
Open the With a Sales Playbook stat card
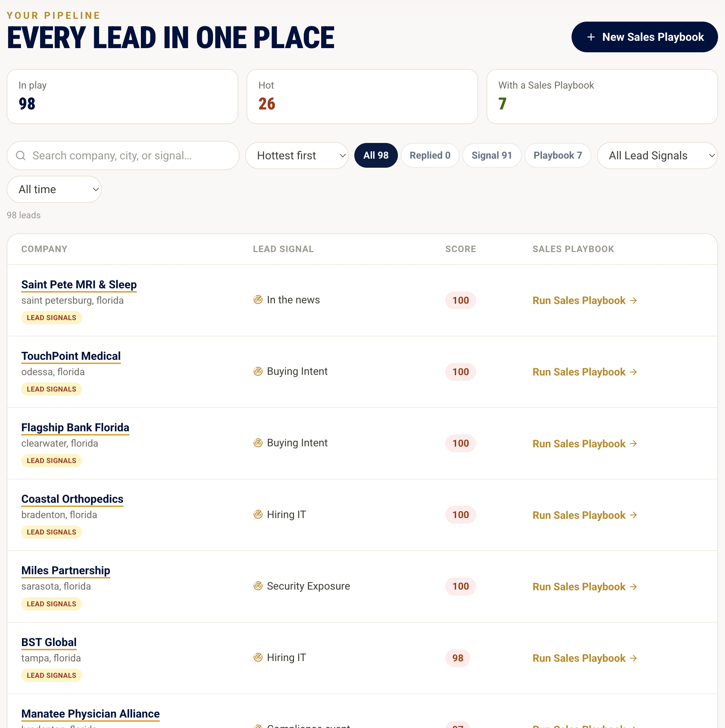tap(602, 97)
